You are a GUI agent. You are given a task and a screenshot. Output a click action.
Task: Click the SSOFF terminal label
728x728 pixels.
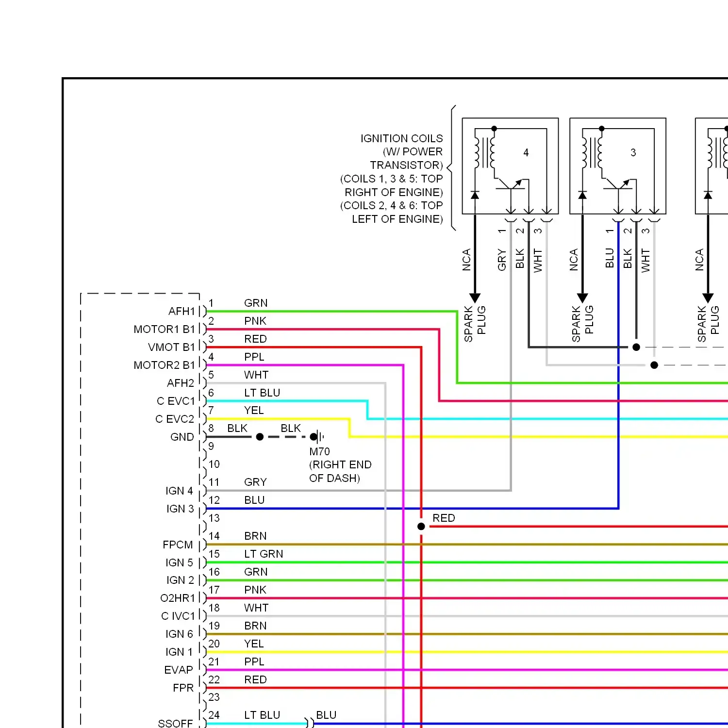[x=175, y=723]
